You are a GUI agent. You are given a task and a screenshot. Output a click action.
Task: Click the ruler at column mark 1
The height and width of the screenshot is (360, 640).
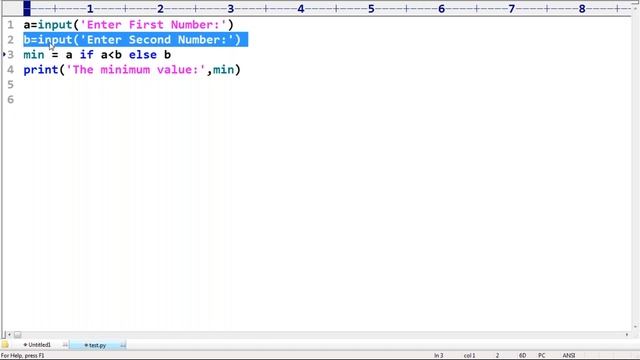pos(90,9)
